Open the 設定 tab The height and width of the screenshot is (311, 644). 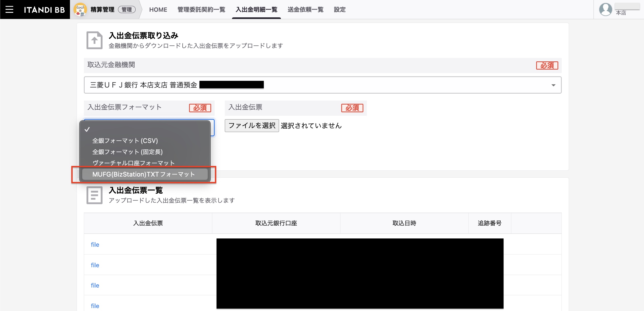(x=340, y=10)
